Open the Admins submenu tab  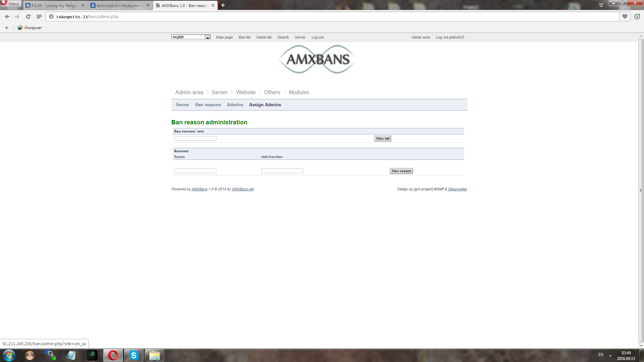[235, 105]
